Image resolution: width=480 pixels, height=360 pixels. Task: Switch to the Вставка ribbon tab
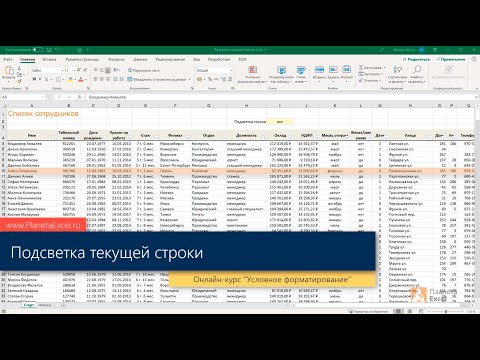pos(49,59)
